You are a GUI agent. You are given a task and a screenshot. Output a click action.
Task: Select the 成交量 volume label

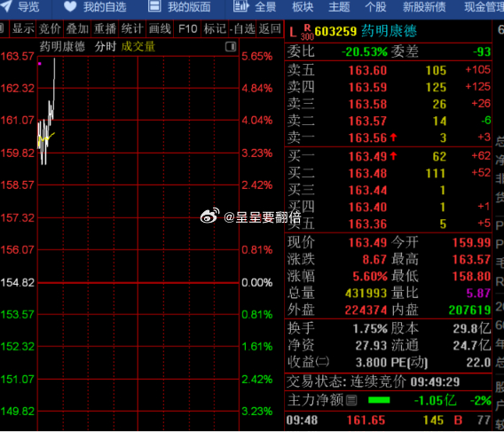138,47
